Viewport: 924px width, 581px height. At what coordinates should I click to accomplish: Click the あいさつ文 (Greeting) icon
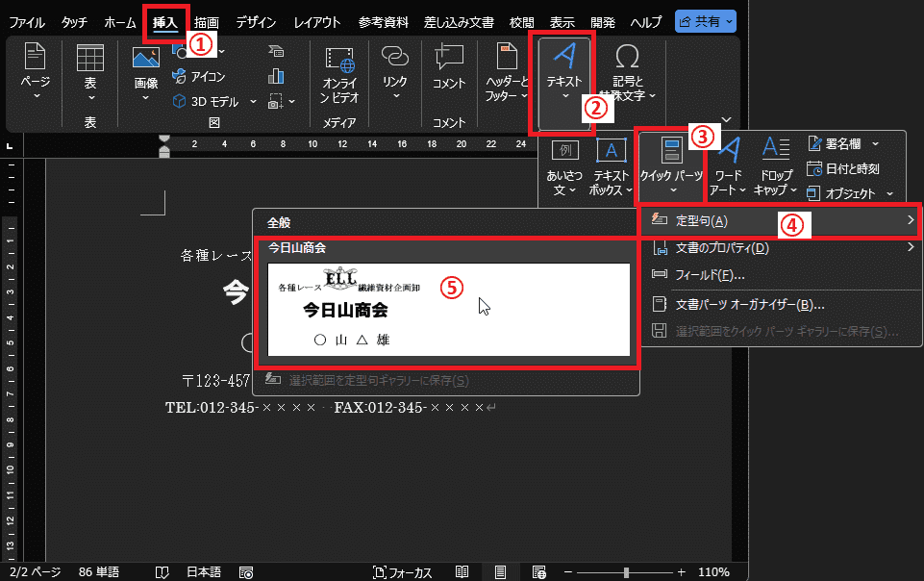[566, 166]
